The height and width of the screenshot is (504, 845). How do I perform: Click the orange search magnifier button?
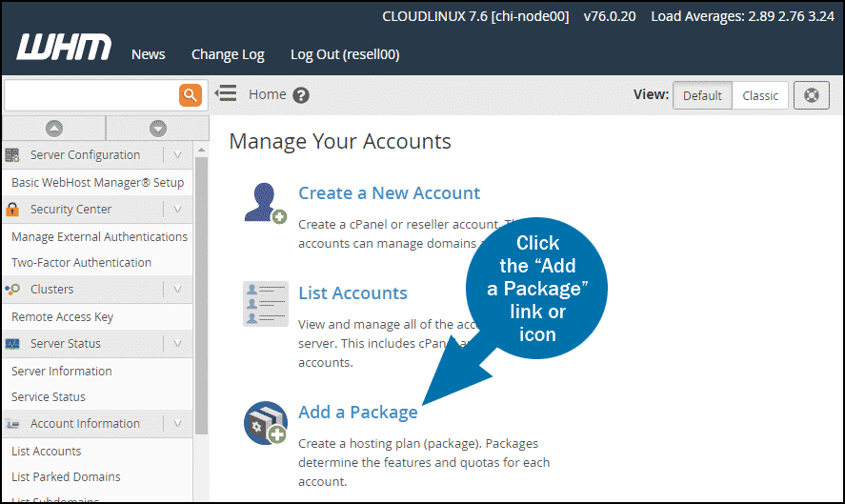[191, 95]
